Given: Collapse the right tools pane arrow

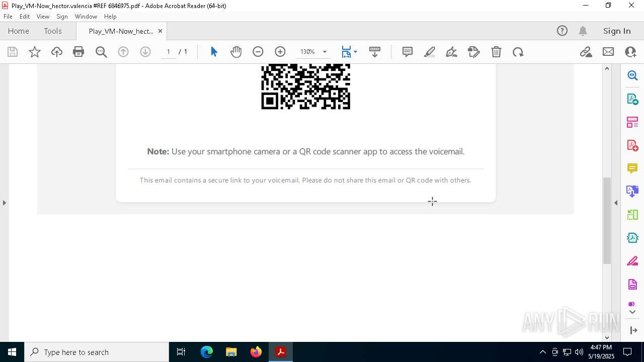Looking at the screenshot, I should [x=616, y=203].
